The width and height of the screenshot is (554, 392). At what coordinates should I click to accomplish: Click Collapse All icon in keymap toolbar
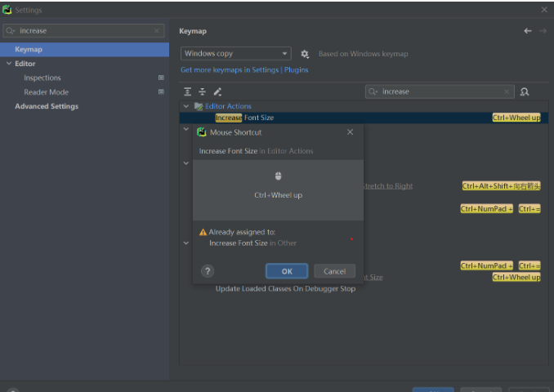point(202,91)
